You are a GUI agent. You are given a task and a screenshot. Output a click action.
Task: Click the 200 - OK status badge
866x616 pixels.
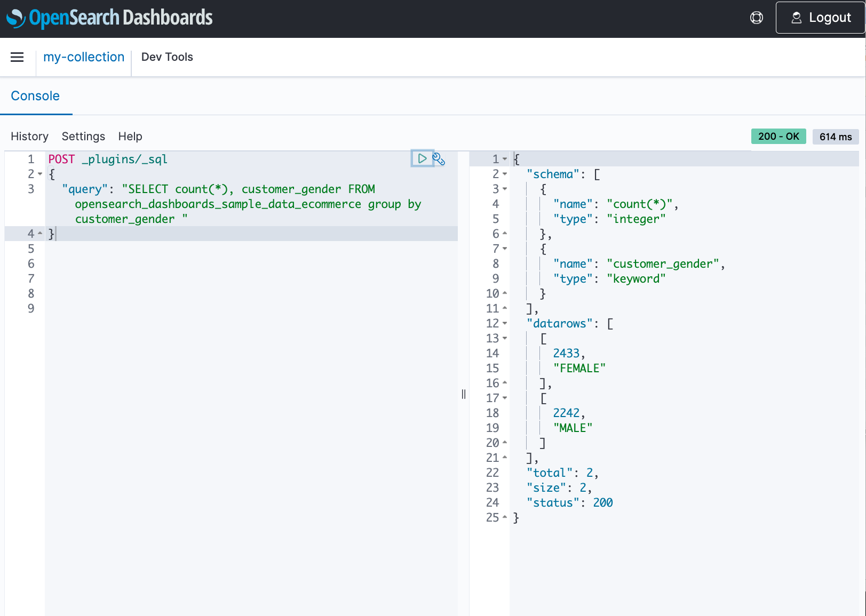[778, 137]
